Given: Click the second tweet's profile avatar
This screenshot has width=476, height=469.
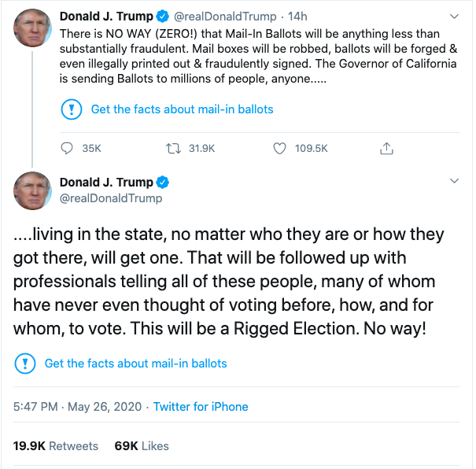Looking at the screenshot, I should coord(32,190).
